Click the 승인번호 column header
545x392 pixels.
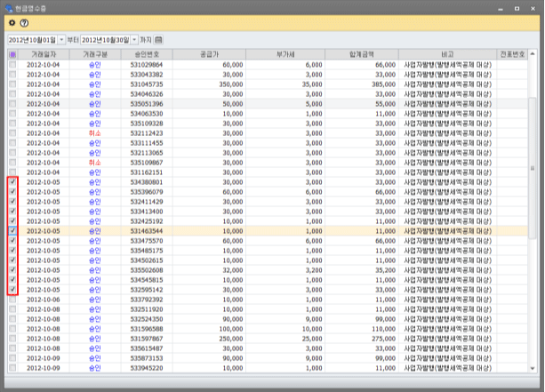click(x=146, y=55)
